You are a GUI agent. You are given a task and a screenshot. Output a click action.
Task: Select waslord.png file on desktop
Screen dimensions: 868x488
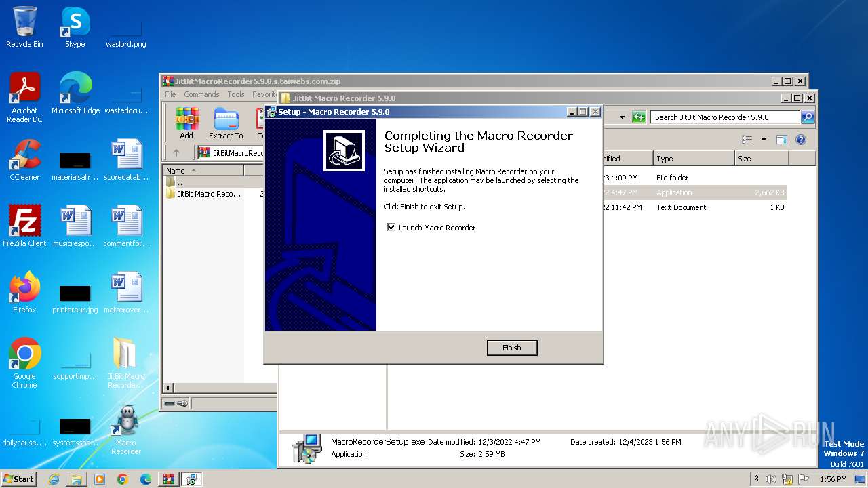[x=126, y=34]
